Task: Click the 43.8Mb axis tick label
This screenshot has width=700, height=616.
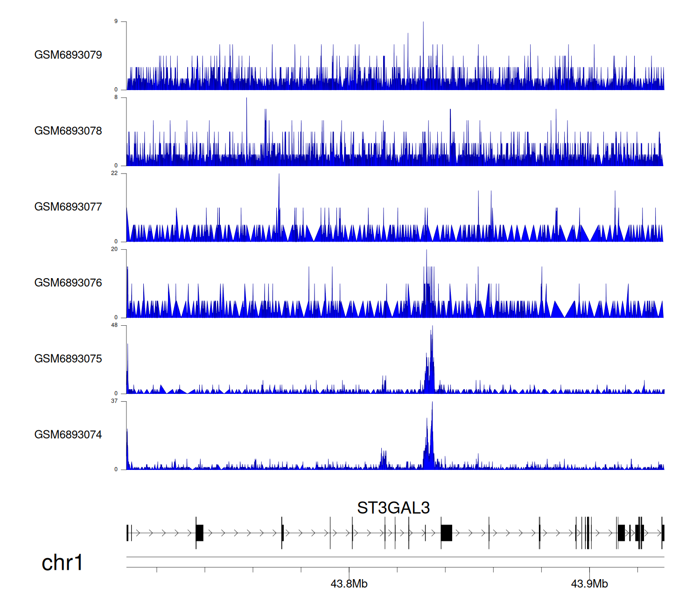Action: click(x=349, y=584)
